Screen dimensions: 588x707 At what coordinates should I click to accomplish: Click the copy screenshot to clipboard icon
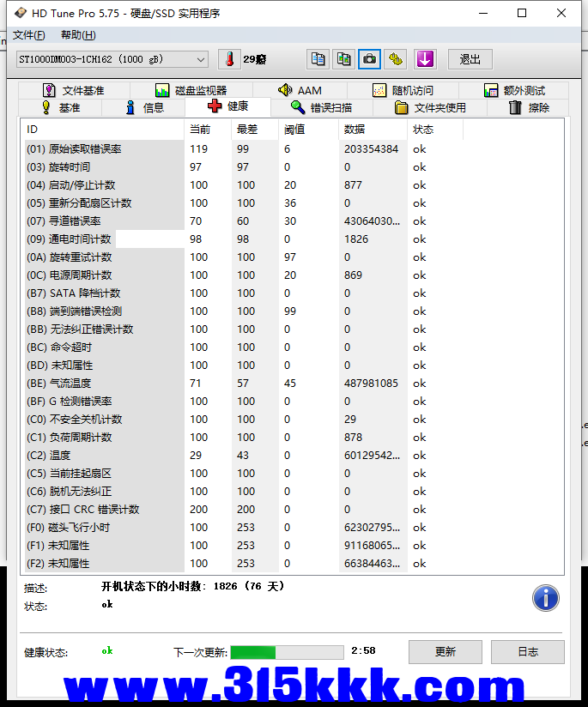pos(344,59)
